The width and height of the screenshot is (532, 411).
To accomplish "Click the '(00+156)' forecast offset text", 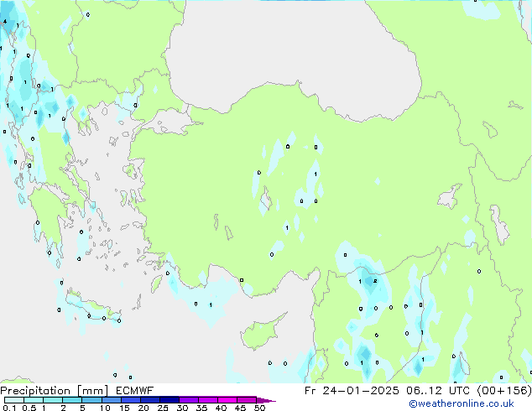I will (x=504, y=391).
